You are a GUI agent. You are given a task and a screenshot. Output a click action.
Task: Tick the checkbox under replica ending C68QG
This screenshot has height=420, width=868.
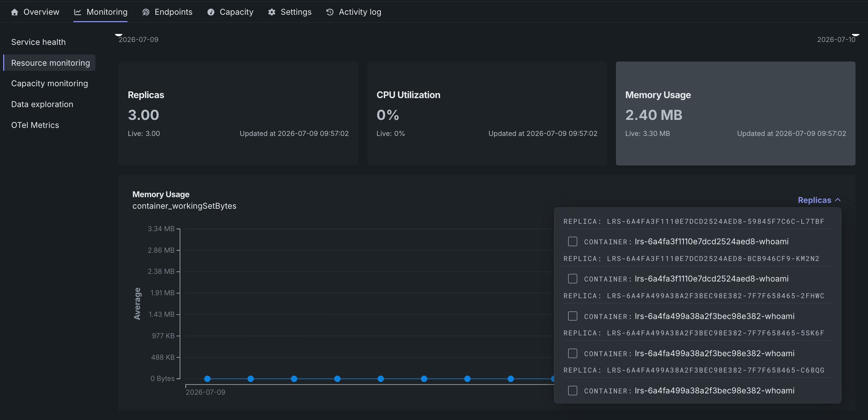click(x=572, y=391)
